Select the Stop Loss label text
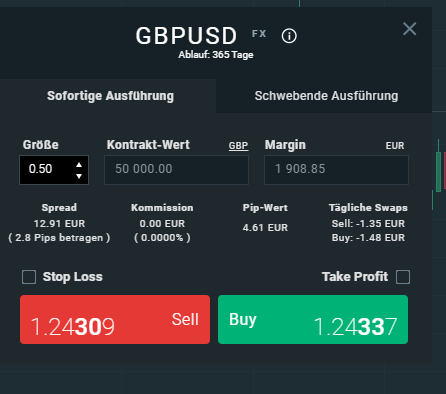Viewport: 446px width, 394px height. coord(73,277)
